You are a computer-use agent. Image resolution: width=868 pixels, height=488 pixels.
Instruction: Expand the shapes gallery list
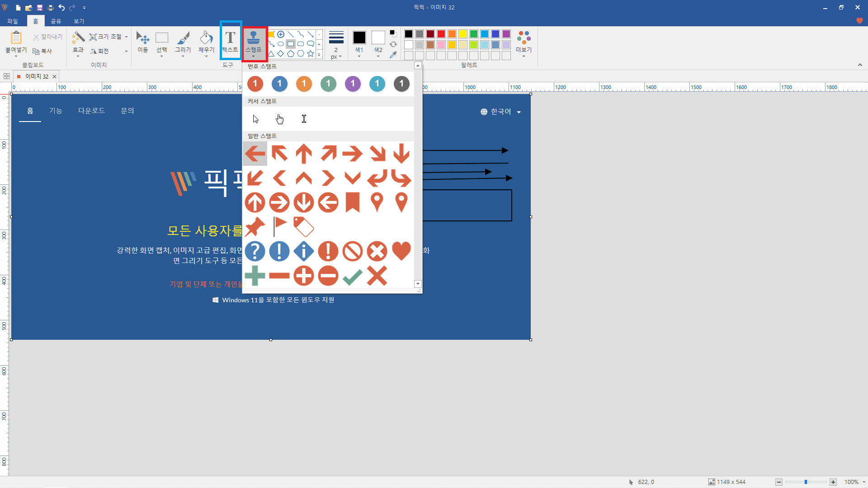click(x=319, y=54)
